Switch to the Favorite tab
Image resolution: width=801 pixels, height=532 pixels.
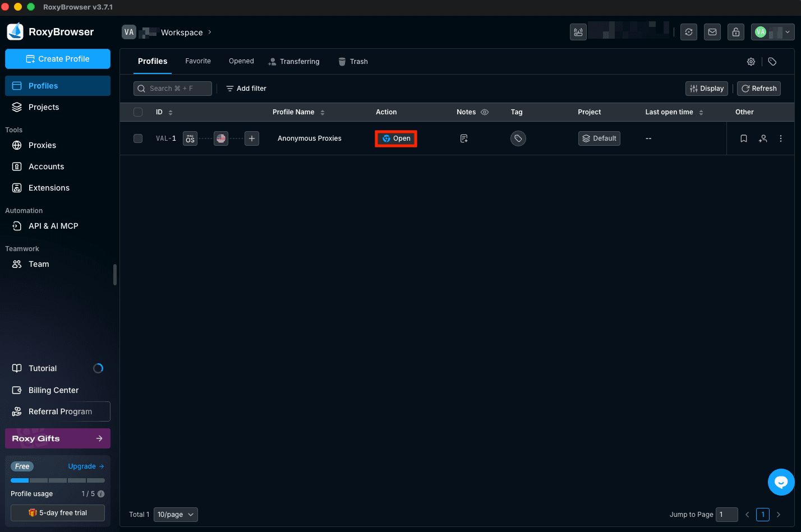click(x=197, y=61)
